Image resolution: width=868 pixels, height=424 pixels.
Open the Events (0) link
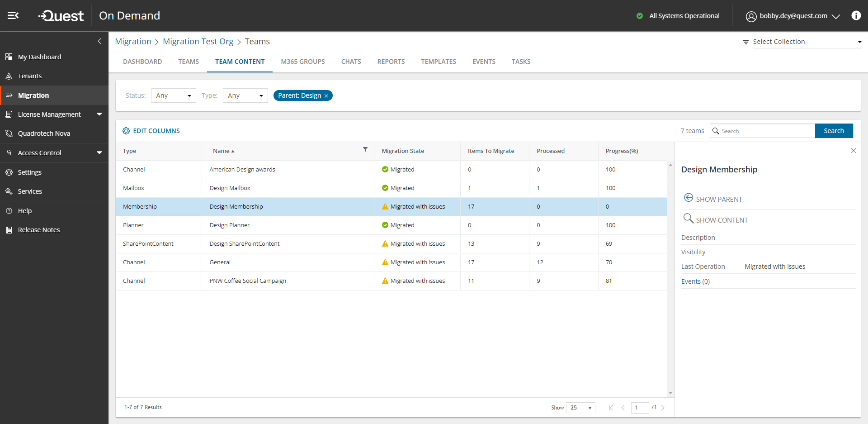[x=695, y=281]
